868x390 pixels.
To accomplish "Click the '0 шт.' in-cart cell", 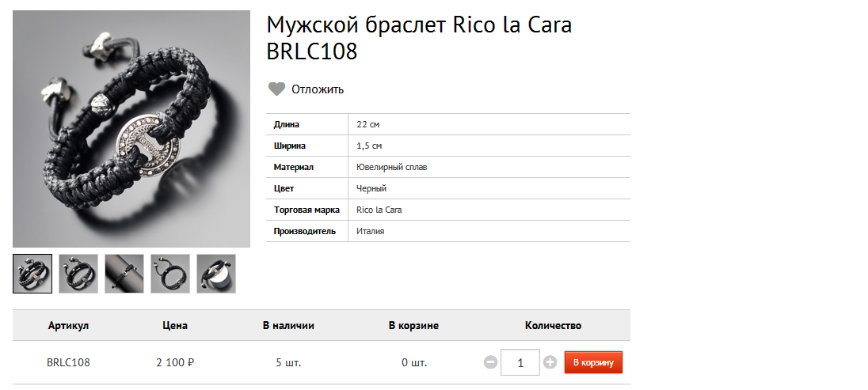I will (x=414, y=363).
